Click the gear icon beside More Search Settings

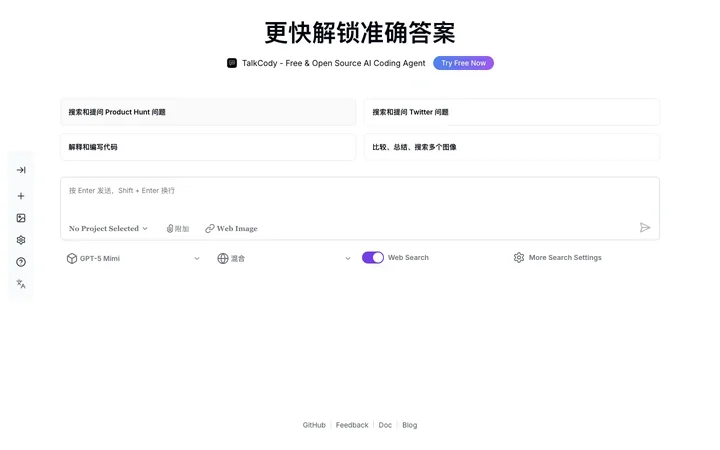click(519, 258)
